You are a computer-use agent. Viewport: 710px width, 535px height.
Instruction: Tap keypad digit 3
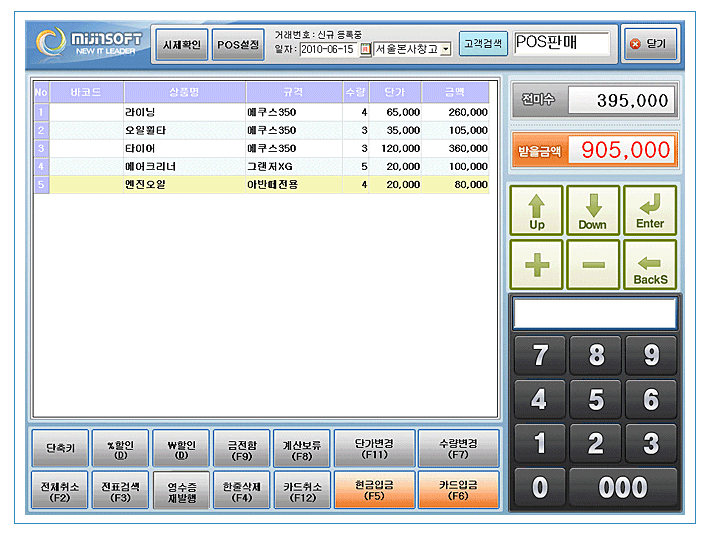pos(651,443)
